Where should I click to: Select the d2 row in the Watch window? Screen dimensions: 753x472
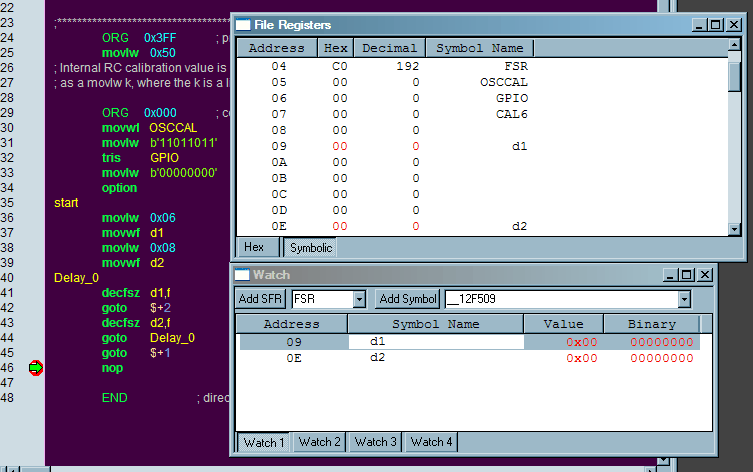point(469,358)
